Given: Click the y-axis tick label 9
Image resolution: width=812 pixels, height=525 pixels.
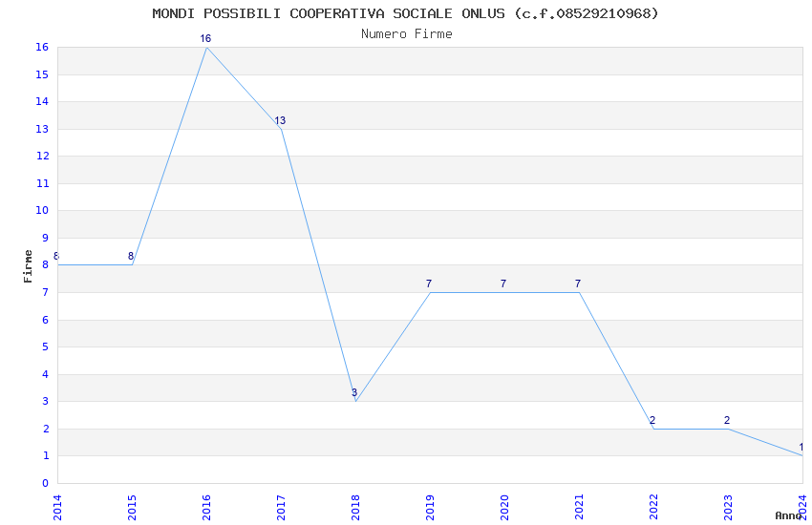Looking at the screenshot, I should 46,238.
